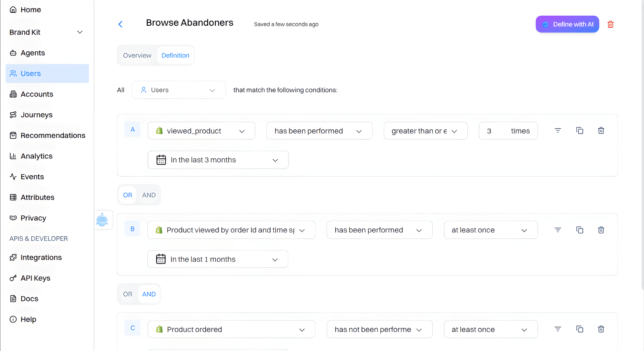Open the greater than or equal dropdown
Screen dimensions: 644x351
pyautogui.click(x=425, y=131)
